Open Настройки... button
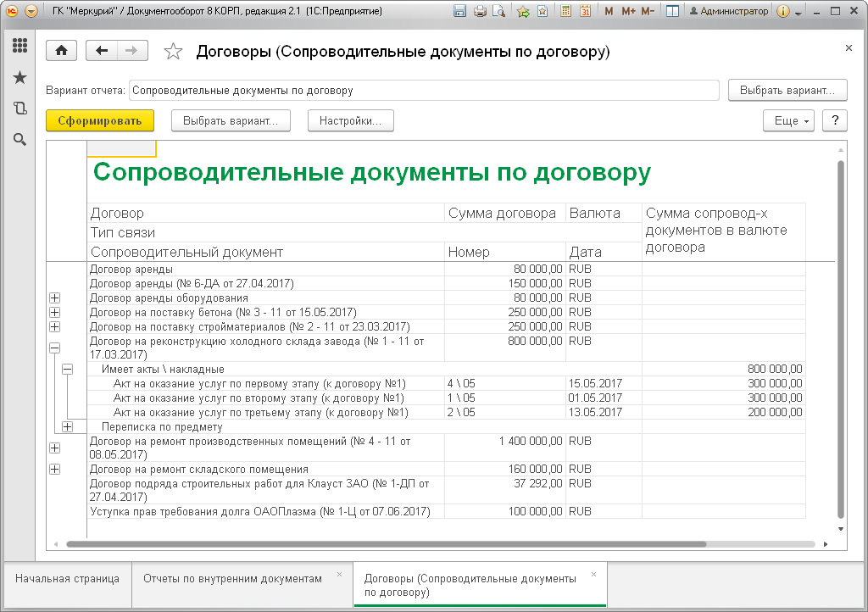The image size is (868, 612). [x=350, y=120]
